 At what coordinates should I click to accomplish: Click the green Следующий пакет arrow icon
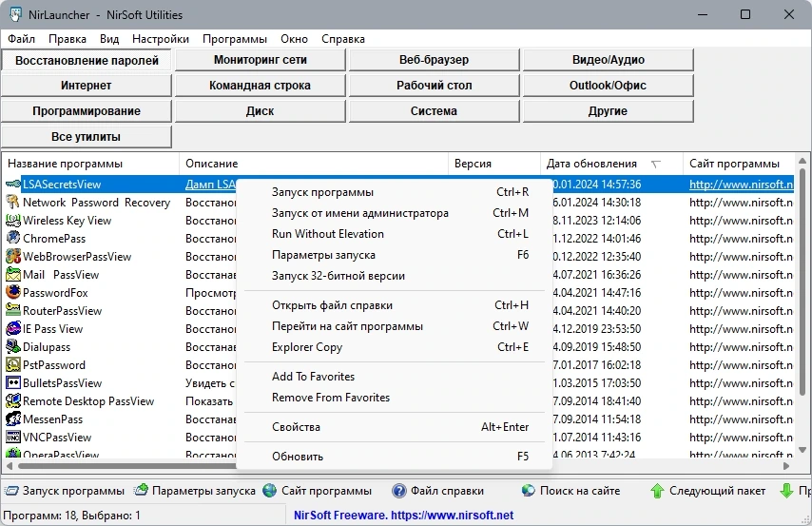[657, 490]
